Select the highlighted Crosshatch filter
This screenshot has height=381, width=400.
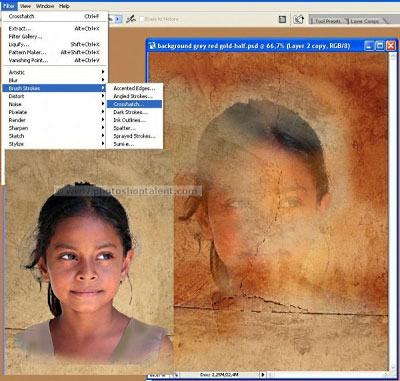(134, 104)
